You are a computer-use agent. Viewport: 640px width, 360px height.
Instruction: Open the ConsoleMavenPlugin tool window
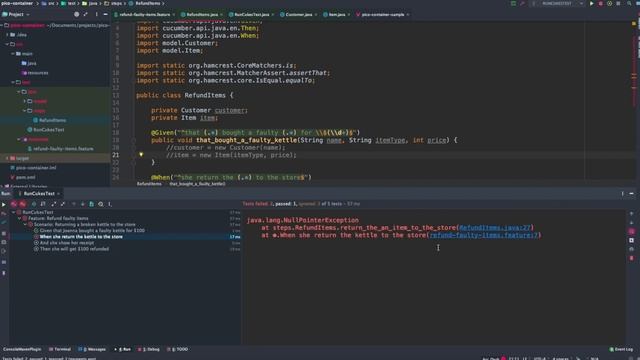22,349
